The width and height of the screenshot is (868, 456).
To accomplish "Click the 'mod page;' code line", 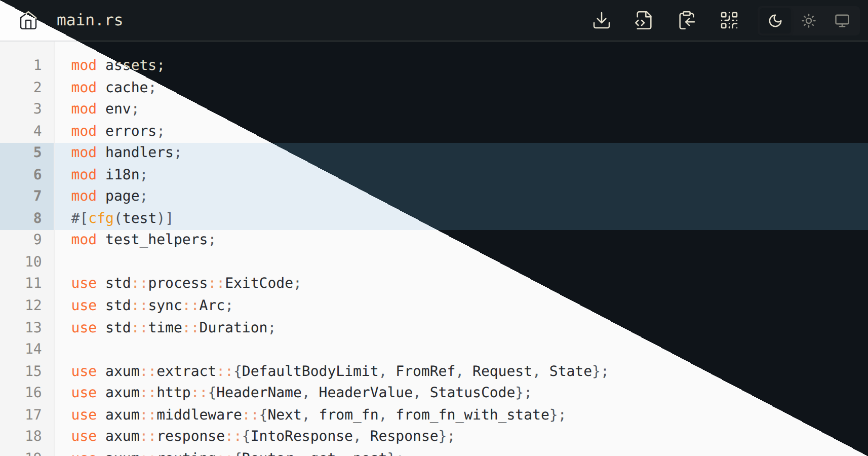I will point(109,196).
